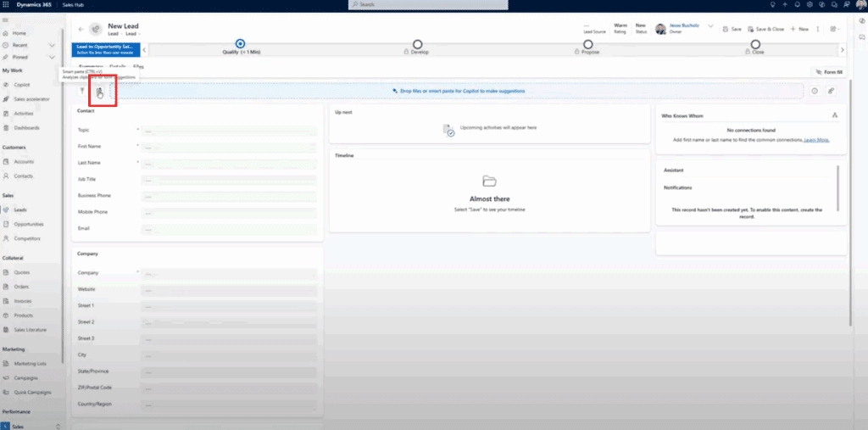Click the New button in the command bar
The image size is (868, 430).
(x=799, y=29)
